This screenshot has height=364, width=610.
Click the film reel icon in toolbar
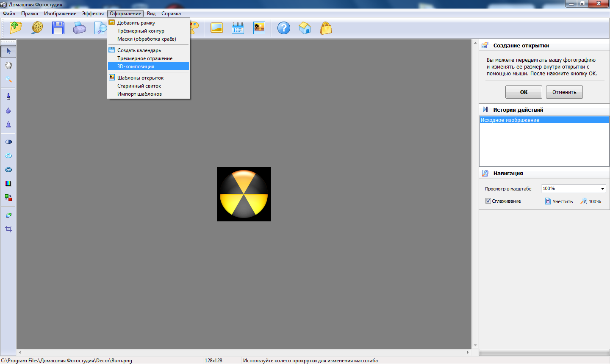37,28
